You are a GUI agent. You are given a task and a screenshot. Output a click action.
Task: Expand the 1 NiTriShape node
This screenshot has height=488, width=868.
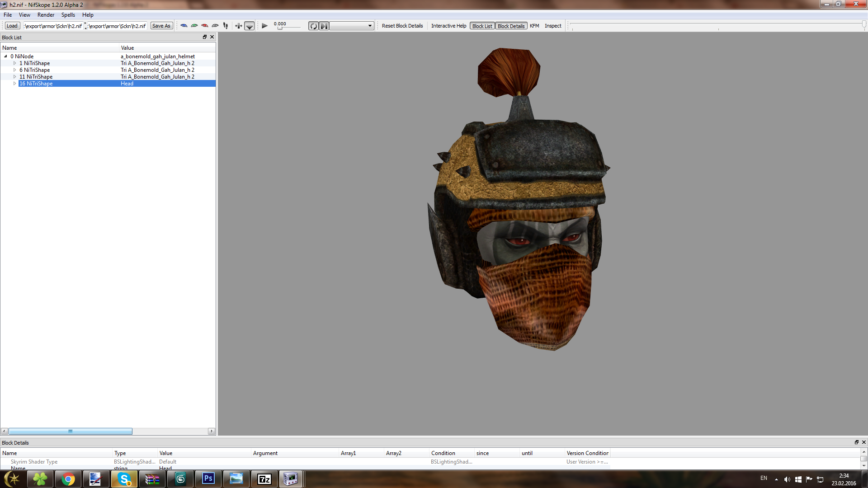coord(14,63)
